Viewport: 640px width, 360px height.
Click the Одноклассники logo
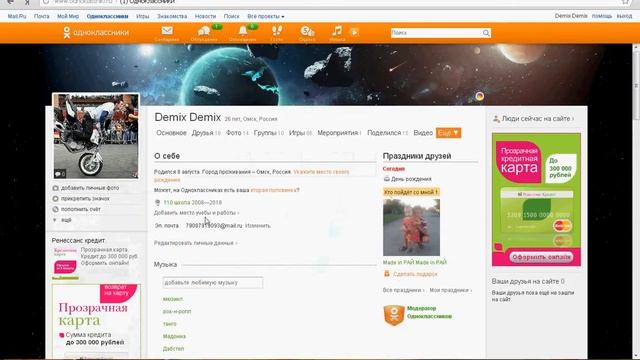96,32
